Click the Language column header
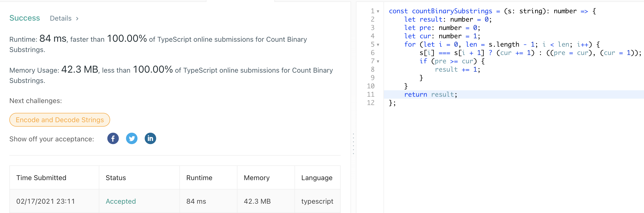 [x=317, y=178]
